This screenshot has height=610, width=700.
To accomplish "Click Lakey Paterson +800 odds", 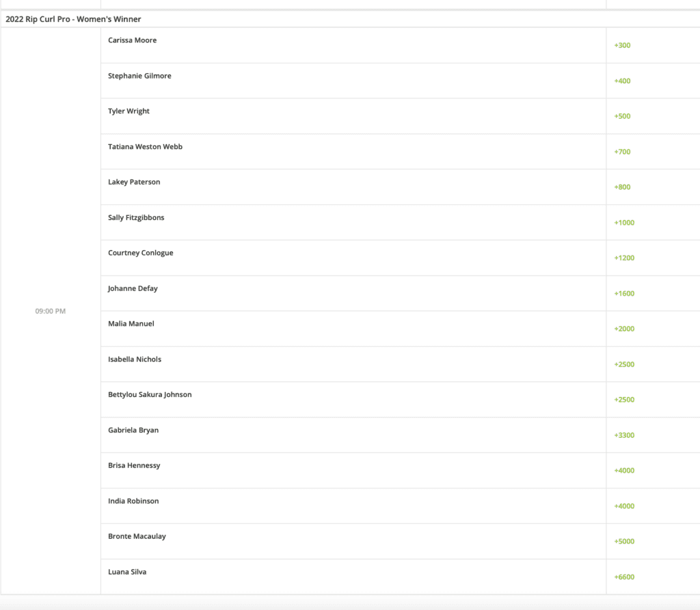I will click(x=622, y=187).
